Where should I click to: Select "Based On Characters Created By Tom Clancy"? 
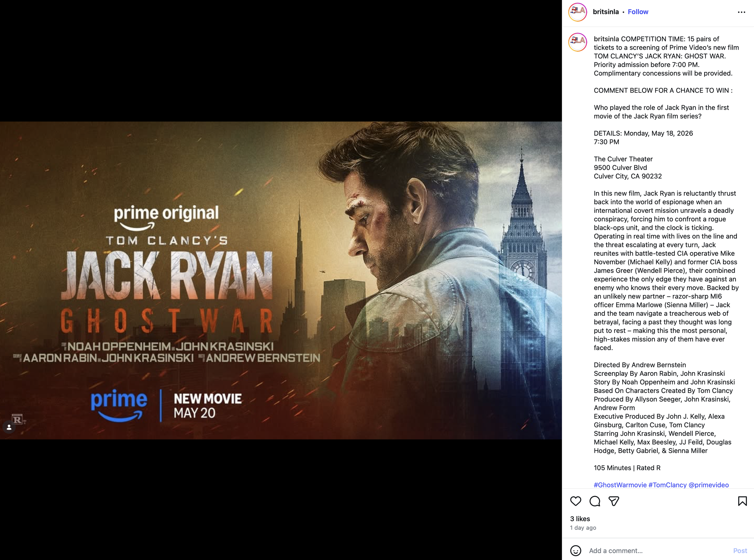click(x=663, y=391)
